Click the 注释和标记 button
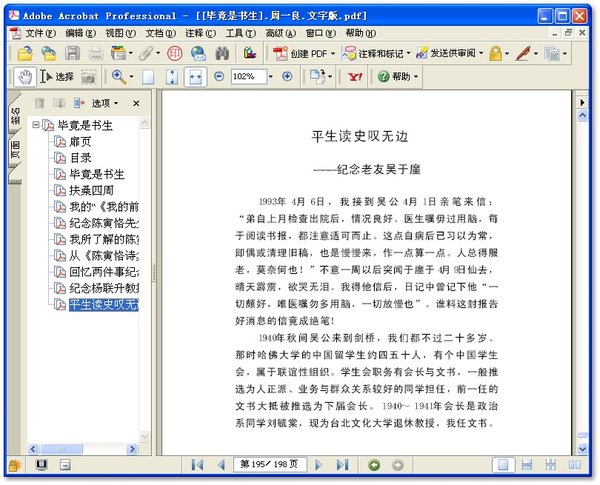 (x=377, y=54)
